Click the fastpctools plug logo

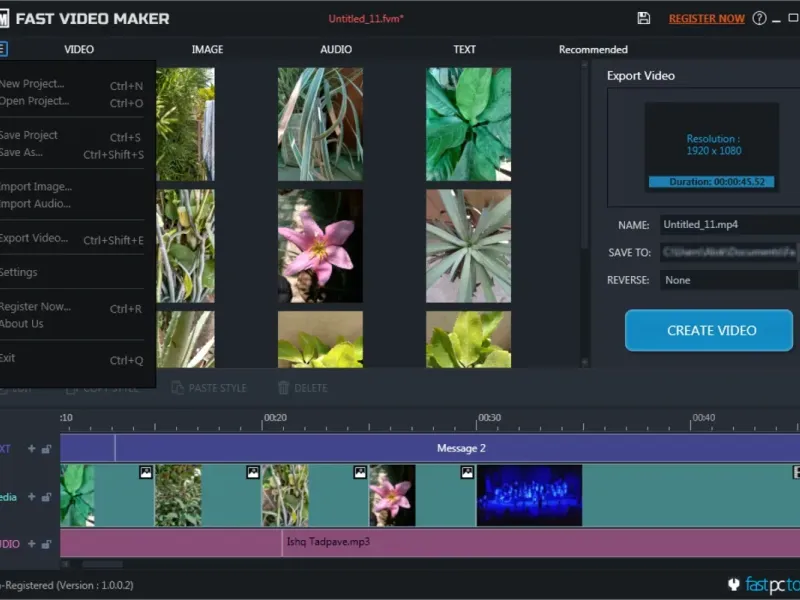click(734, 584)
